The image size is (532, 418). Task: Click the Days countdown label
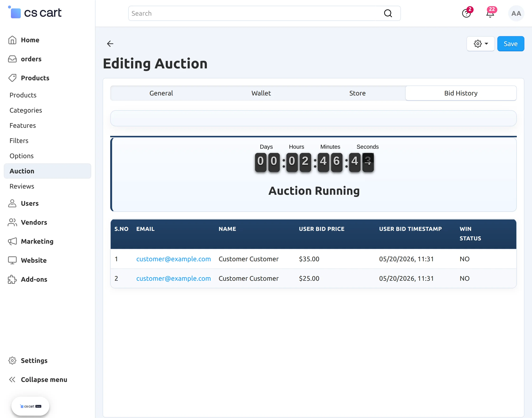[266, 147]
